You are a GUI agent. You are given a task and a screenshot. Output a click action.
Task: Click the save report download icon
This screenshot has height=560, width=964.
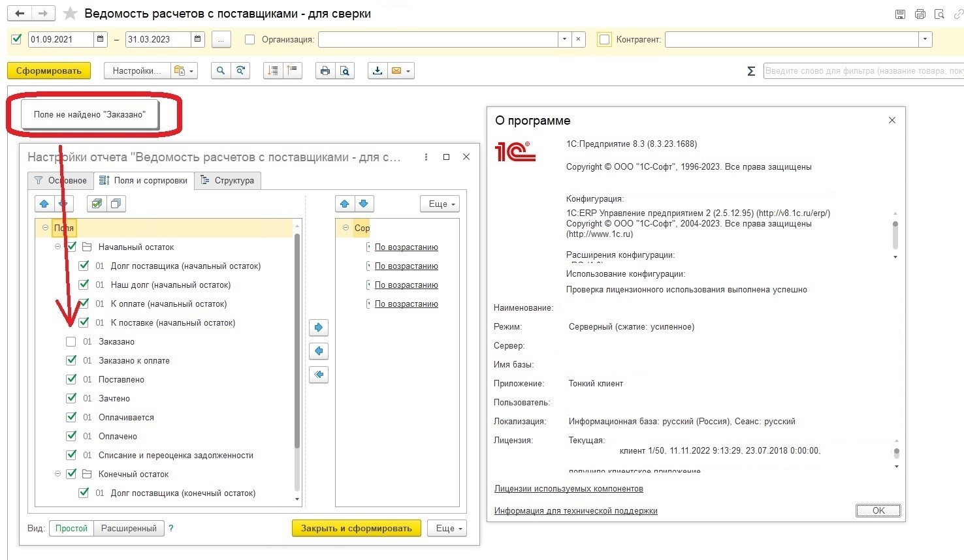click(x=378, y=71)
